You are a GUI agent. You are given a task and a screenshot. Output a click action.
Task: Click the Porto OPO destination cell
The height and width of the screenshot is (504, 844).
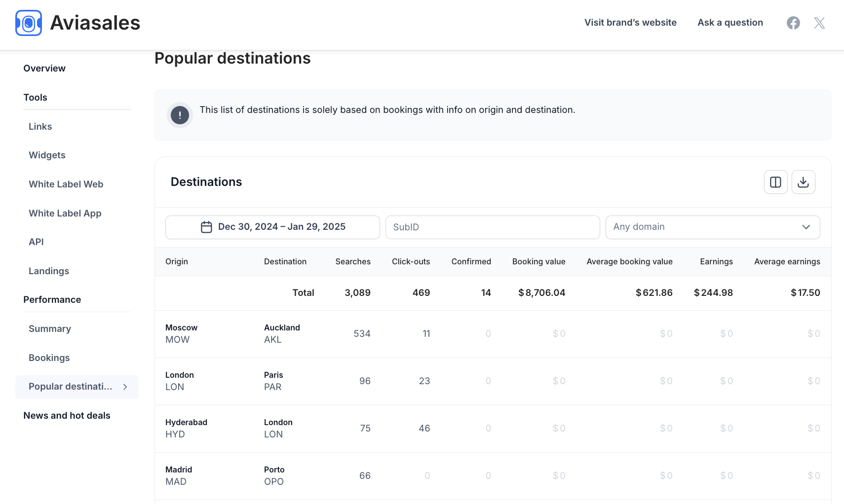coord(274,476)
